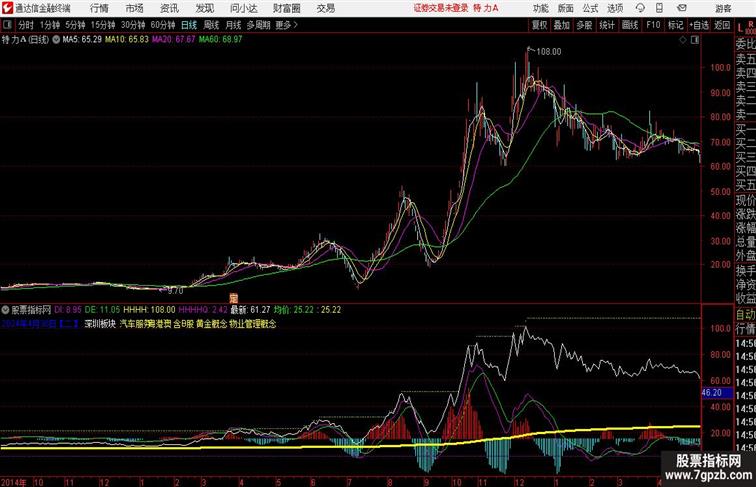Click the 游客 guest account label
The width and height of the screenshot is (756, 487).
pos(723,8)
